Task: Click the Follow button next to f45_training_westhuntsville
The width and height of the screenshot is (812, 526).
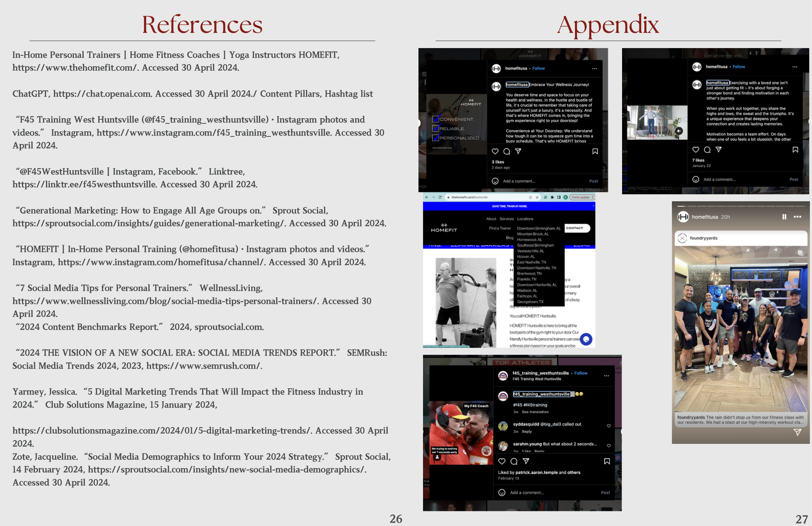Action: tap(581, 373)
